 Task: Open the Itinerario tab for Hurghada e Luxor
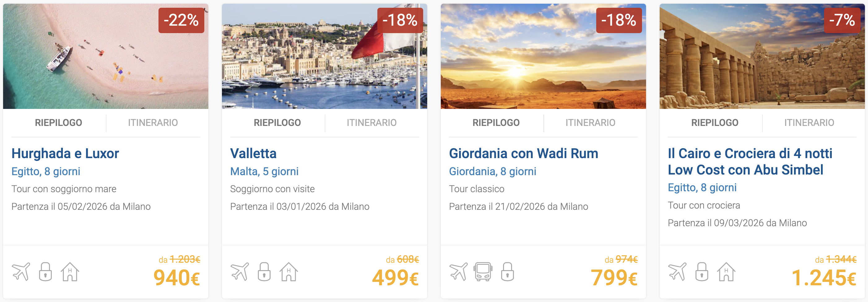point(153,123)
